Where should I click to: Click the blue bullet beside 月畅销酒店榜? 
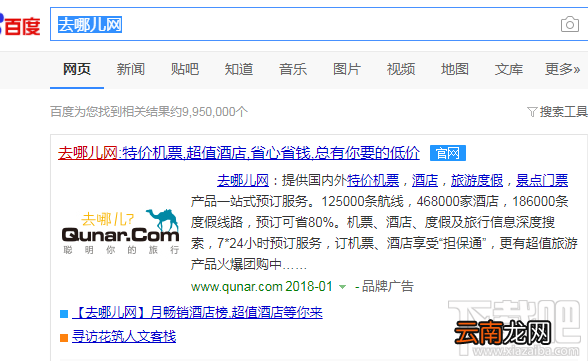click(x=64, y=314)
